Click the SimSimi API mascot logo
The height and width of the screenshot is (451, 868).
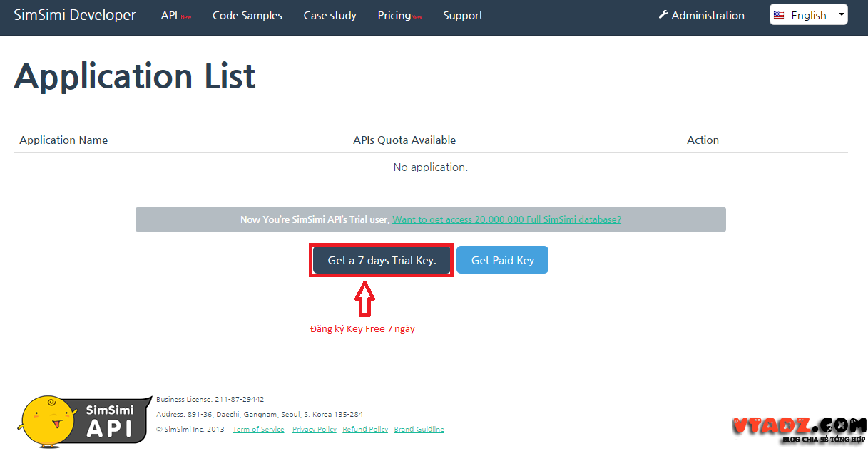(x=84, y=420)
